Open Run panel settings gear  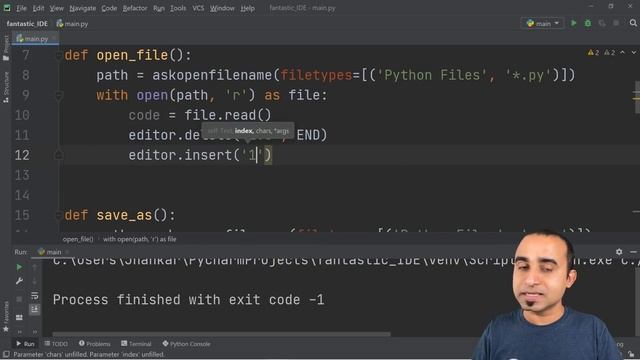tap(619, 252)
